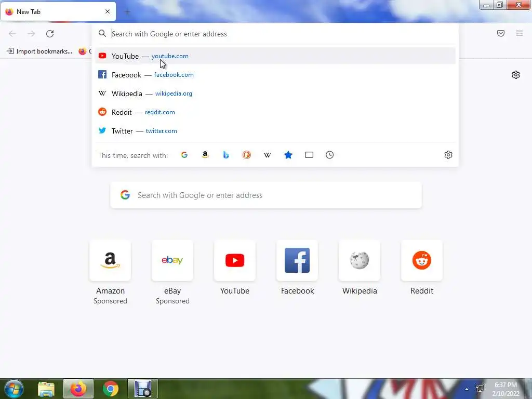Viewport: 532px width, 399px height.
Task: Search this time with Amazon icon
Action: pos(205,155)
